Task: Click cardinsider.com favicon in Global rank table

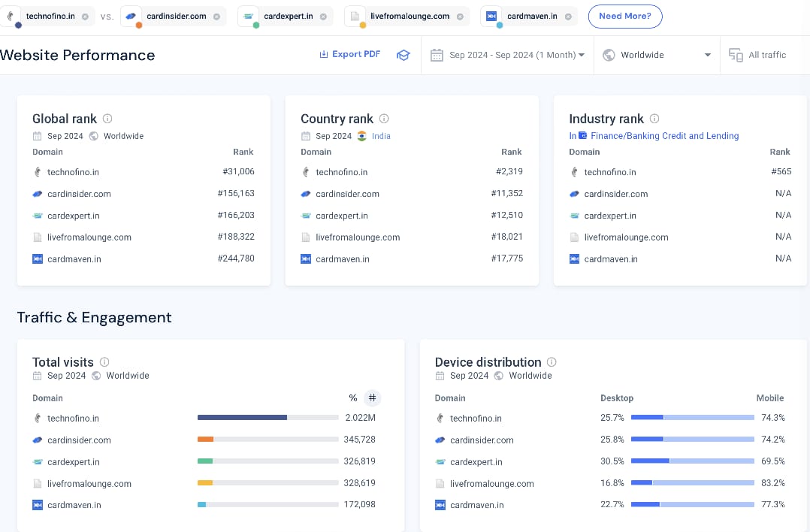Action: pyautogui.click(x=38, y=194)
